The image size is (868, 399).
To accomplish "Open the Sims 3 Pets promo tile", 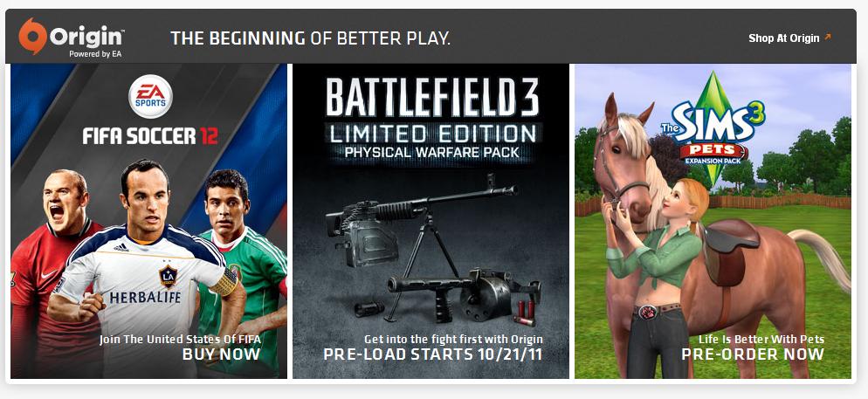I will (713, 222).
